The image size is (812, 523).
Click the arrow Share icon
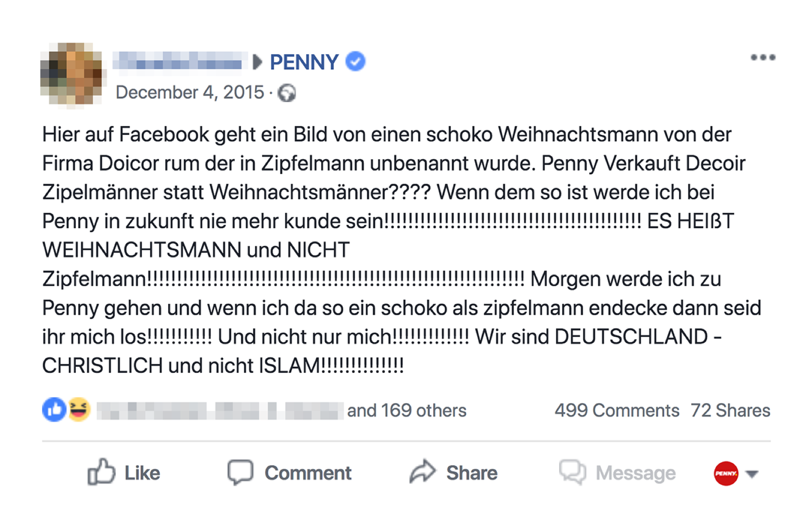[423, 472]
